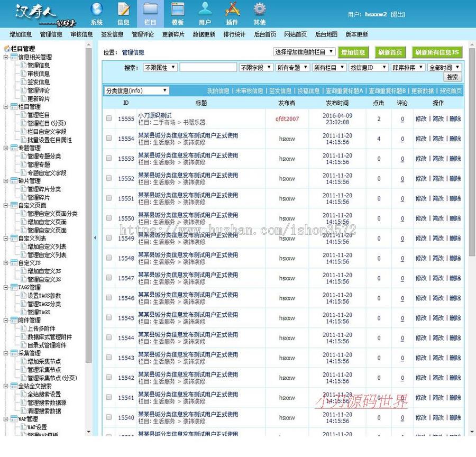Open the 降序排序 dropdown
This screenshot has width=476, height=457.
pos(408,67)
